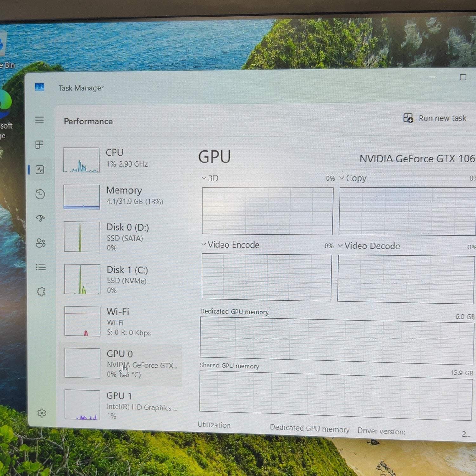Screen dimensions: 476x476
Task: Open the Services puzzle icon
Action: click(41, 292)
